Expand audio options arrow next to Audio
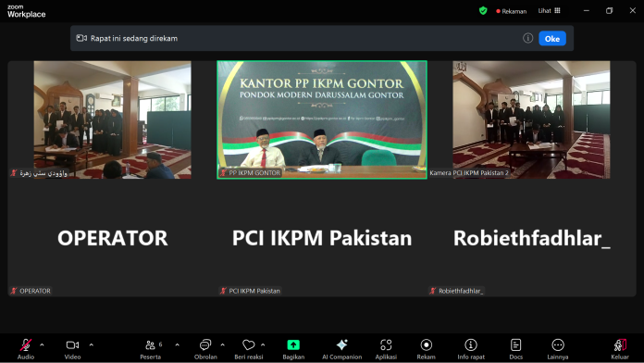 click(x=42, y=344)
